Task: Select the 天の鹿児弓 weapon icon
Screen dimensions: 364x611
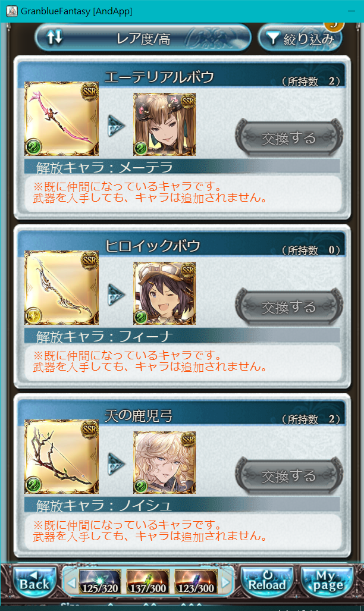Action: coord(62,457)
